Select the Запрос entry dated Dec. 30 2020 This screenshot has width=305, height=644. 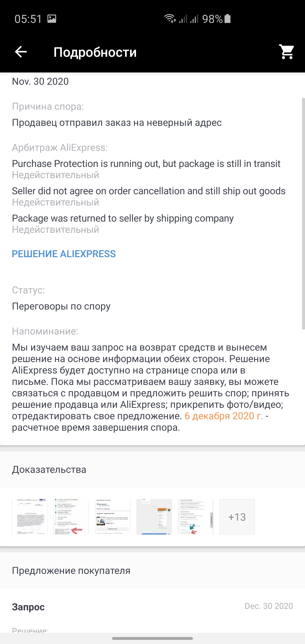[28, 607]
